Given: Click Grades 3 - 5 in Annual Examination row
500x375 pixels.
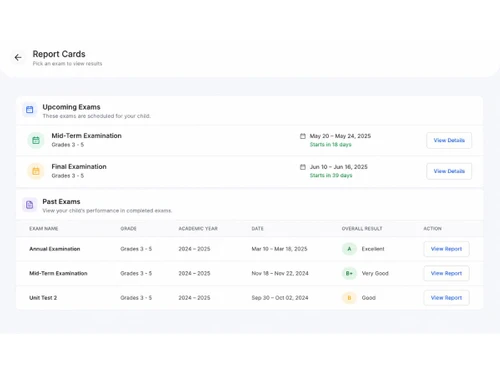Looking at the screenshot, I should 136,249.
